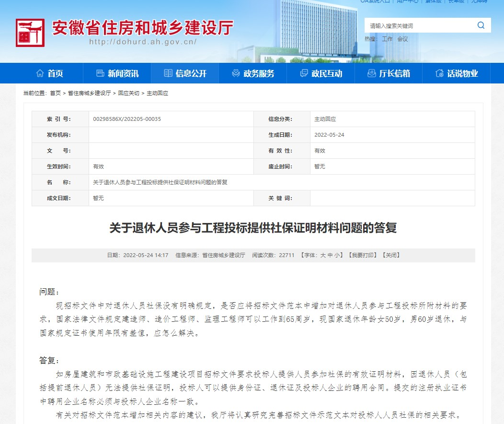Click the 新闻资讯 news icon
This screenshot has height=424, width=504.
coord(100,73)
